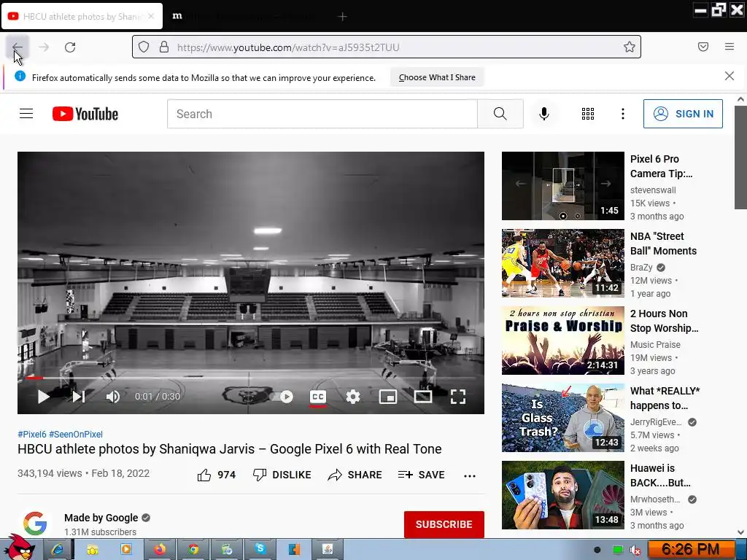Open the YouTube guide hamburger menu
This screenshot has height=560, width=747.
coord(26,114)
